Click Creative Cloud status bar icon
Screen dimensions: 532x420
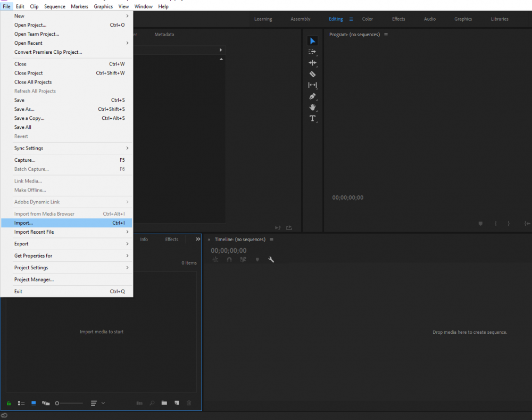tap(4, 415)
